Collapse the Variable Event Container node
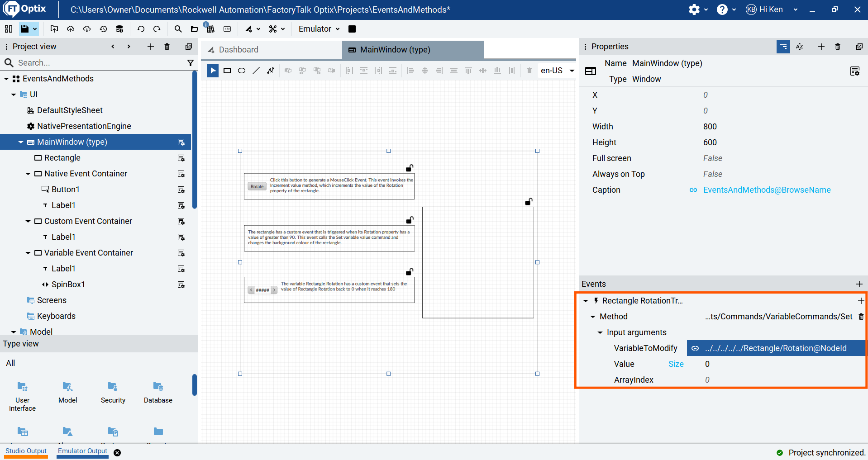The height and width of the screenshot is (460, 868). pyautogui.click(x=28, y=253)
